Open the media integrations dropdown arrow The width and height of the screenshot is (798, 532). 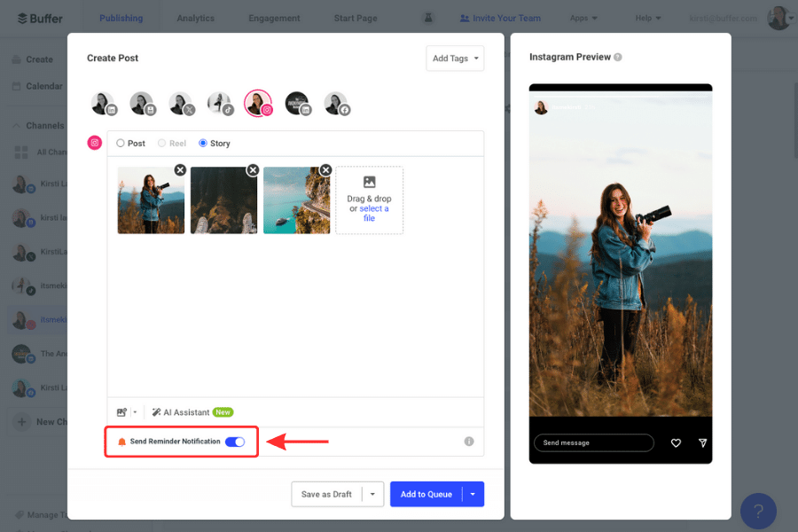(x=135, y=412)
